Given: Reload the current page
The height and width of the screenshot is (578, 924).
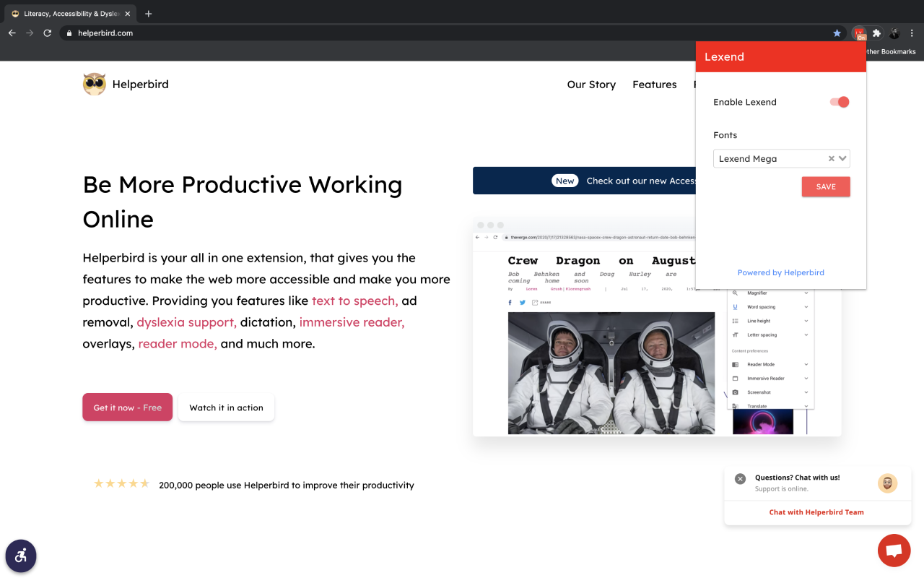Looking at the screenshot, I should [48, 33].
